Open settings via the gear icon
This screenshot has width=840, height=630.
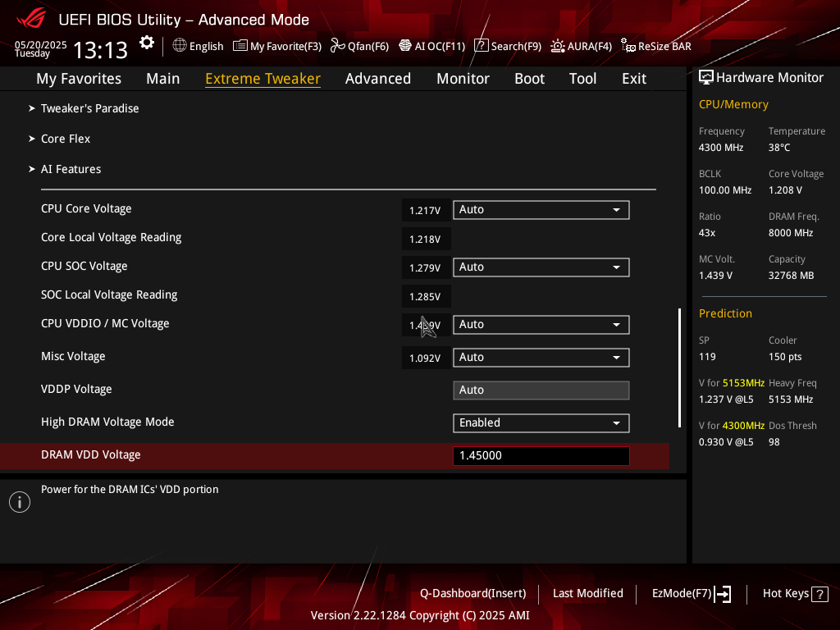point(147,43)
